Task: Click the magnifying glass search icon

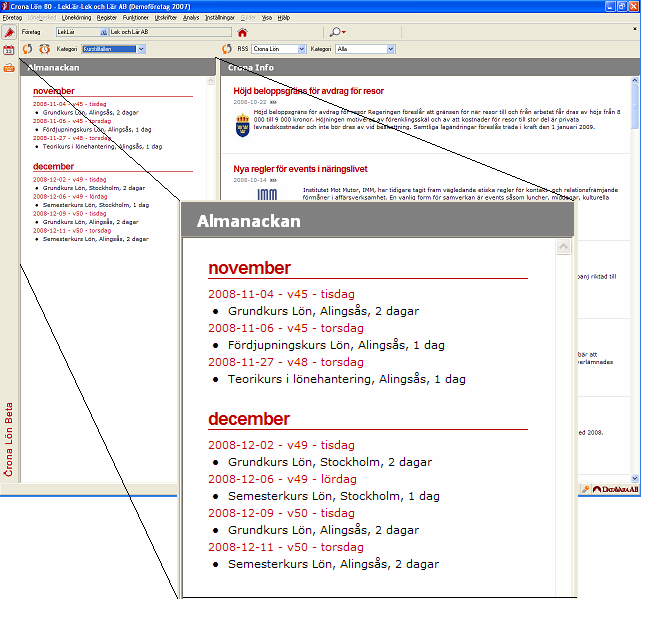Action: (x=335, y=32)
